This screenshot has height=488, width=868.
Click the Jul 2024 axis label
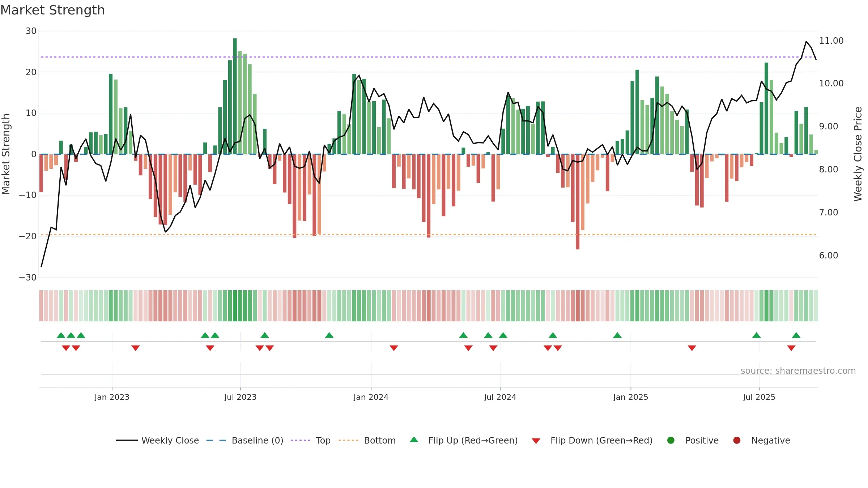pos(500,397)
